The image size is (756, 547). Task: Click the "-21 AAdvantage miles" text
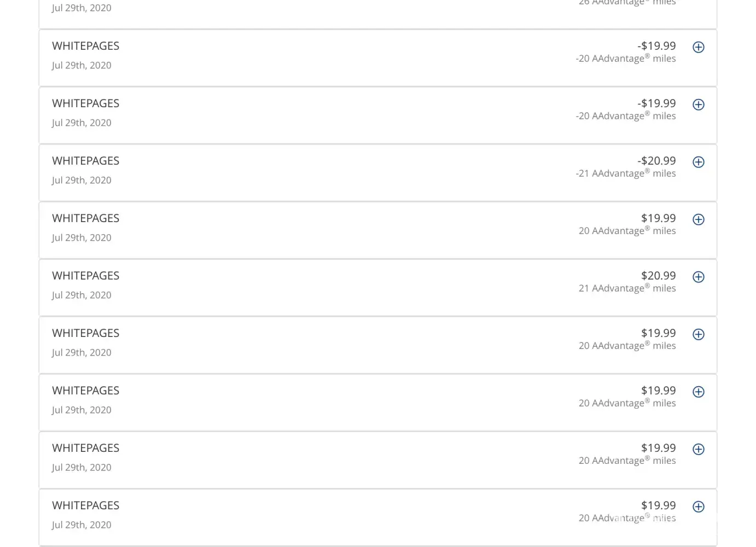[x=625, y=173]
